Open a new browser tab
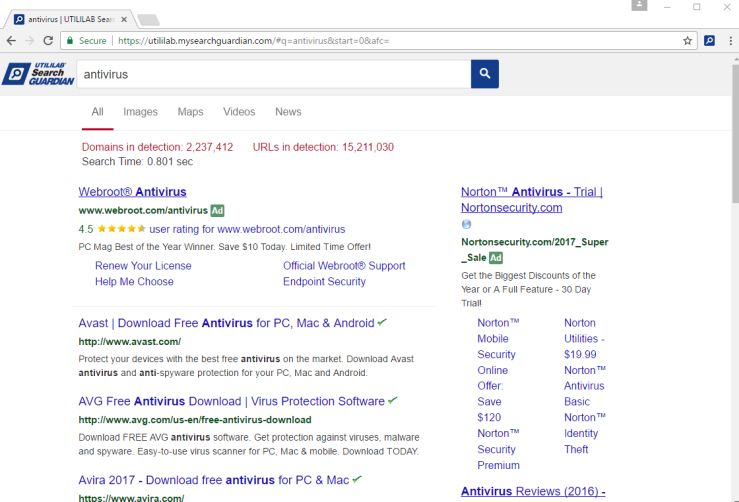Image resolution: width=739 pixels, height=502 pixels. (x=148, y=19)
